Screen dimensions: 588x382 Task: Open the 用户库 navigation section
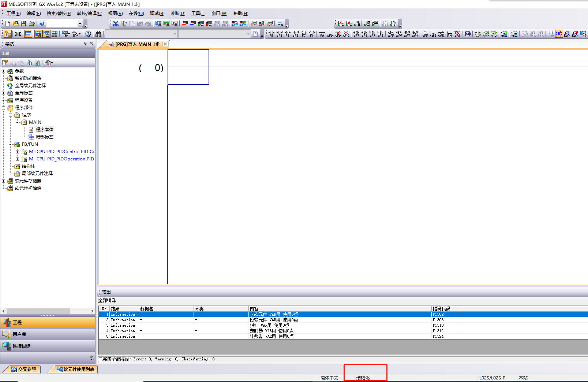(19, 334)
